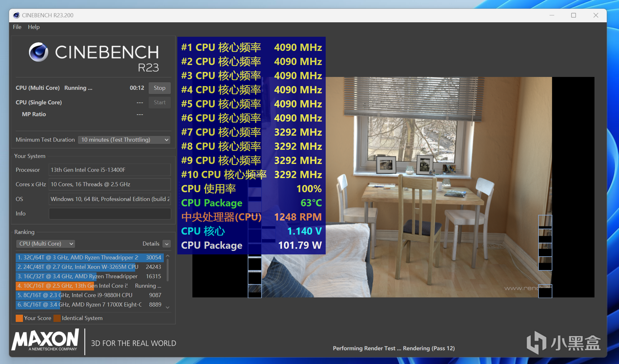Click the ranking list scroll up arrow
Image resolution: width=619 pixels, height=364 pixels.
point(168,256)
